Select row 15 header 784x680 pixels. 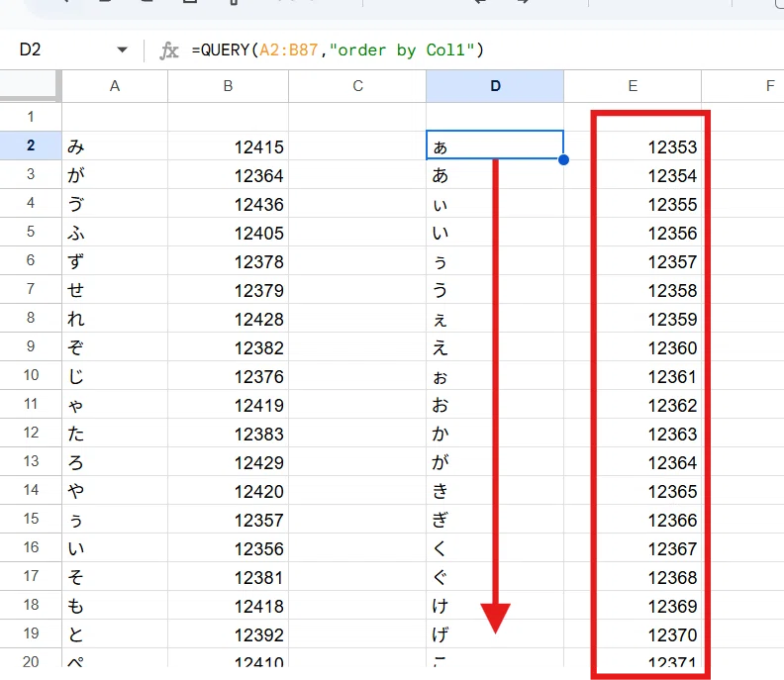(31, 519)
